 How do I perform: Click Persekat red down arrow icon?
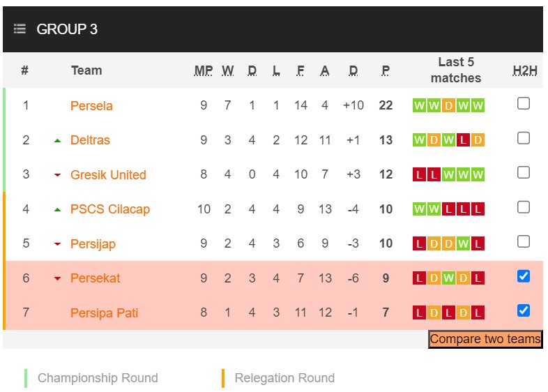pyautogui.click(x=58, y=278)
